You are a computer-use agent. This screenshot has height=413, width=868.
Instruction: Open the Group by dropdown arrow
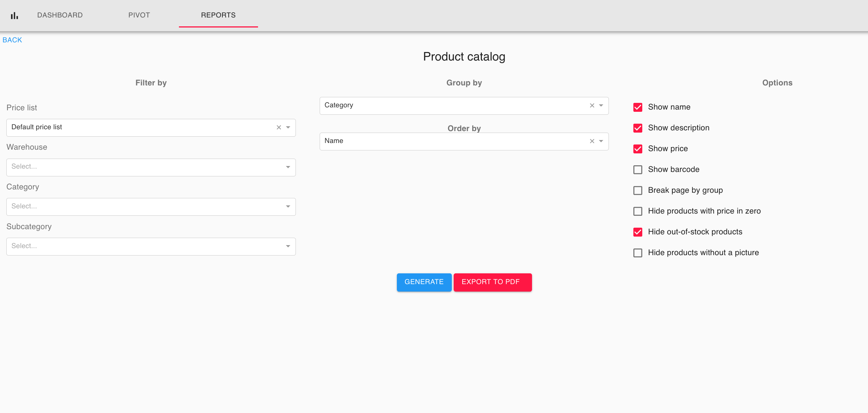pos(601,105)
